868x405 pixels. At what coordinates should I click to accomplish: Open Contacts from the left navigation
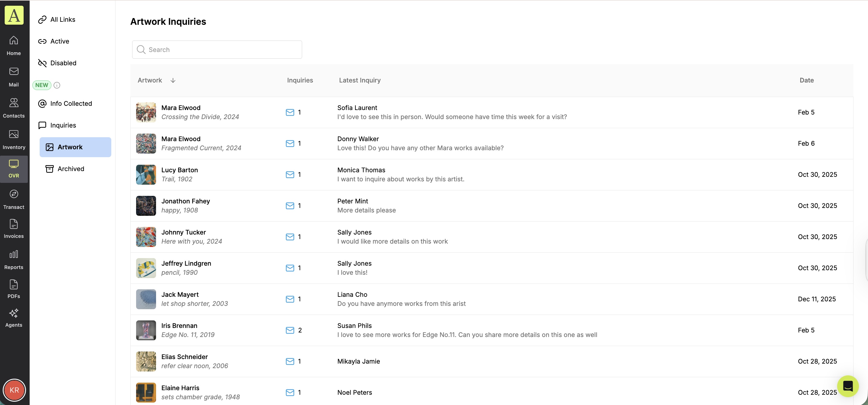[14, 108]
